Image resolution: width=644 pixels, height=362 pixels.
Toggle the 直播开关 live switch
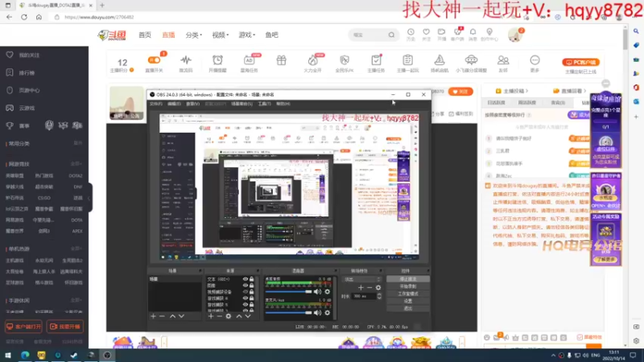(x=154, y=60)
